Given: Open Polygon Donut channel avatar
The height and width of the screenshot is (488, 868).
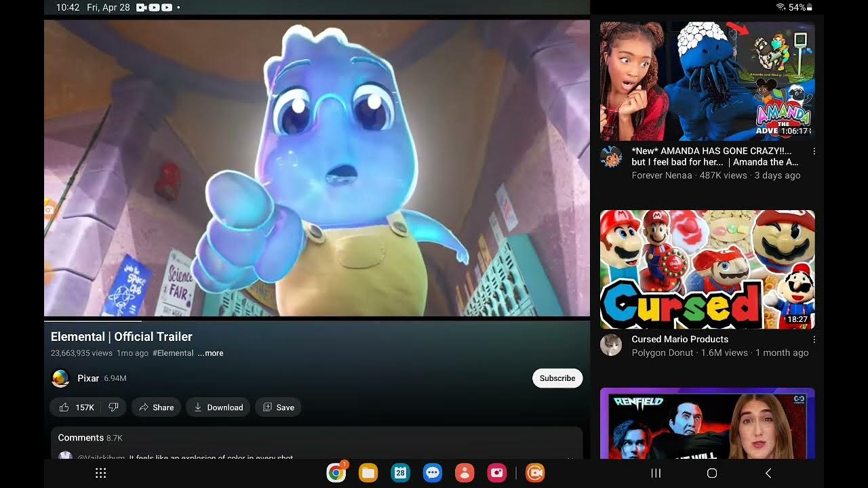Looking at the screenshot, I should tap(611, 345).
